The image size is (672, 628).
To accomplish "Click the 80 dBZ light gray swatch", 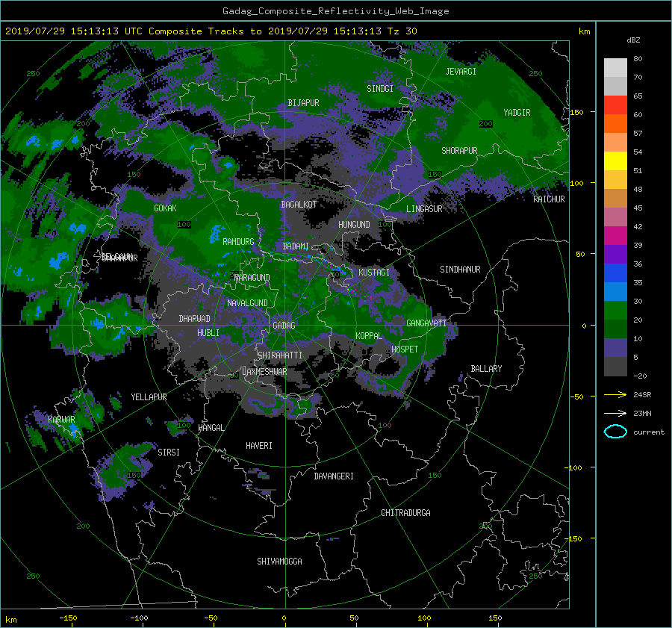I will pyautogui.click(x=615, y=67).
